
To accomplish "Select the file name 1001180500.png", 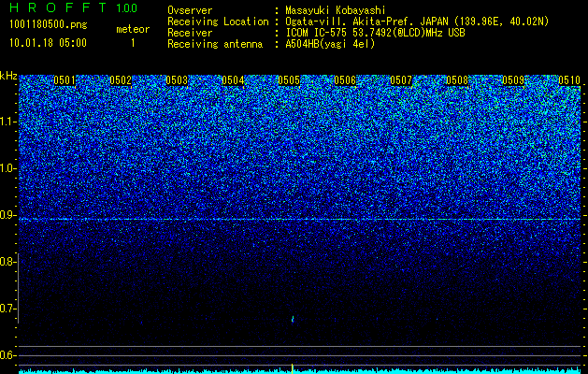I will point(49,25).
